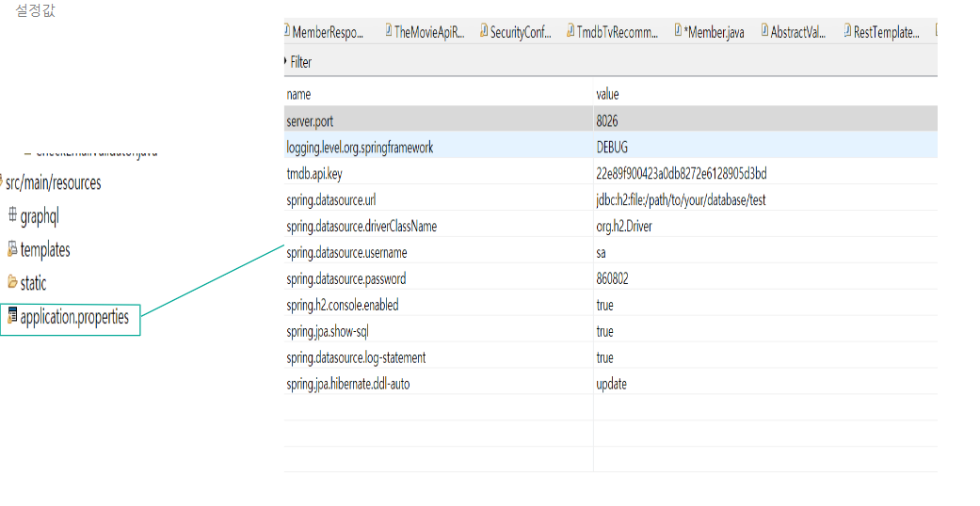
Task: Select spring.datasource.driverClassName property
Action: (361, 226)
